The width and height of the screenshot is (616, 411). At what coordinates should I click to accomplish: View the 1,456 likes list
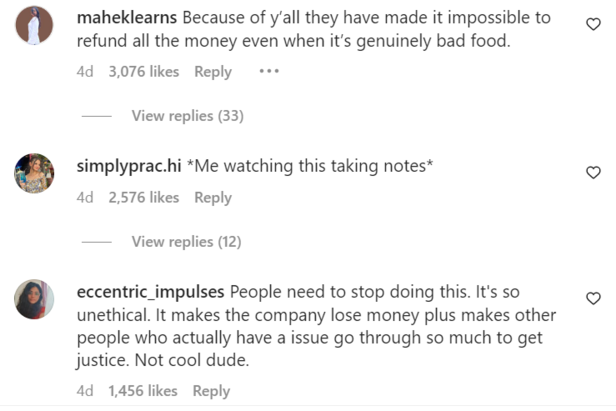[x=143, y=391]
